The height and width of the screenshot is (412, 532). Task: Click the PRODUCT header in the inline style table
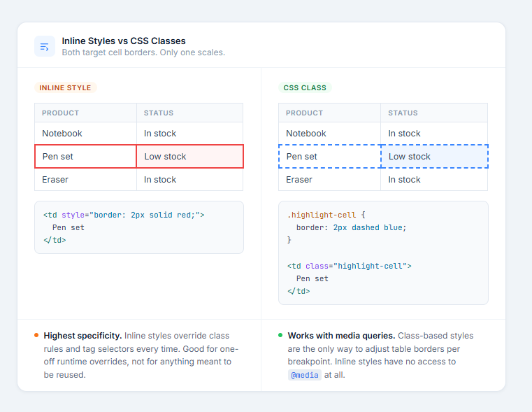pos(85,113)
